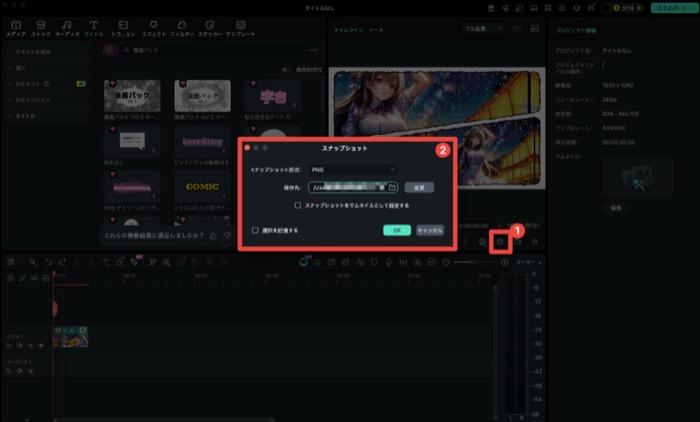The width and height of the screenshot is (700, 422).
Task: Select the video clip on the timeline
Action: [71, 337]
